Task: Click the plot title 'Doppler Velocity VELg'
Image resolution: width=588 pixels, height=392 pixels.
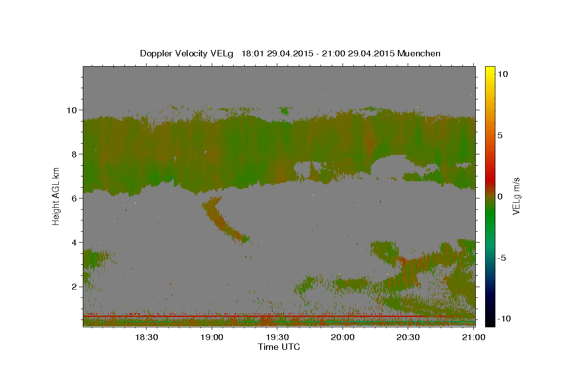Action: tap(187, 53)
